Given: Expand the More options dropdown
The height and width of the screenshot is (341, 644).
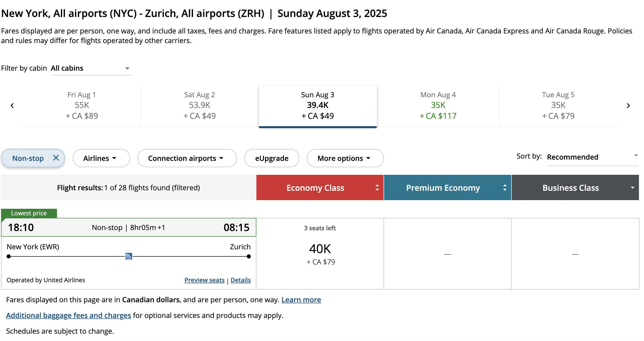Looking at the screenshot, I should tap(345, 158).
